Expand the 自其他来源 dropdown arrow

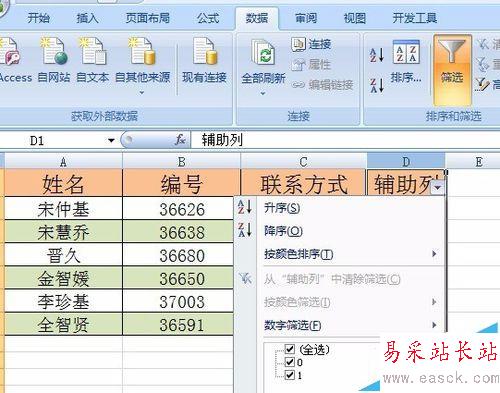click(142, 92)
